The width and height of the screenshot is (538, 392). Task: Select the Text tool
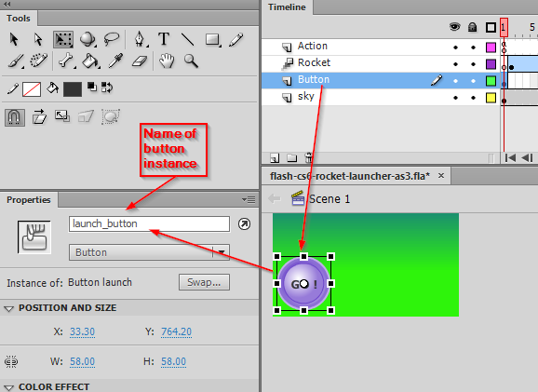tap(164, 39)
